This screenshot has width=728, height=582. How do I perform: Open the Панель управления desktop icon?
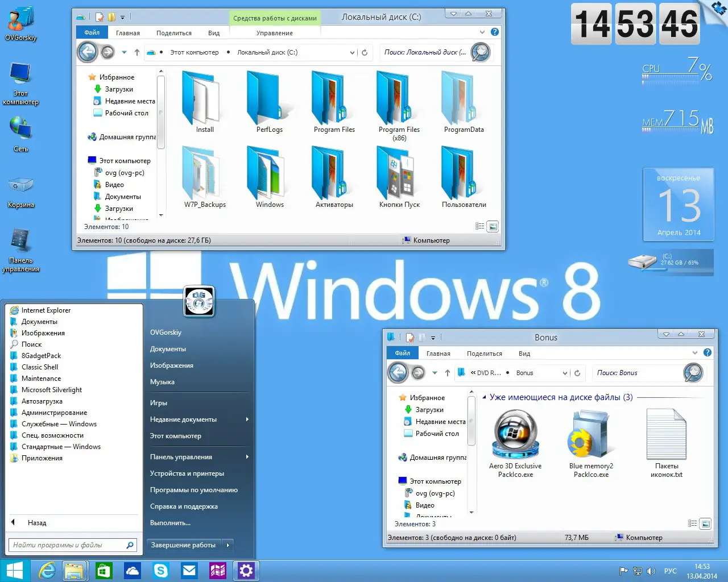point(21,250)
